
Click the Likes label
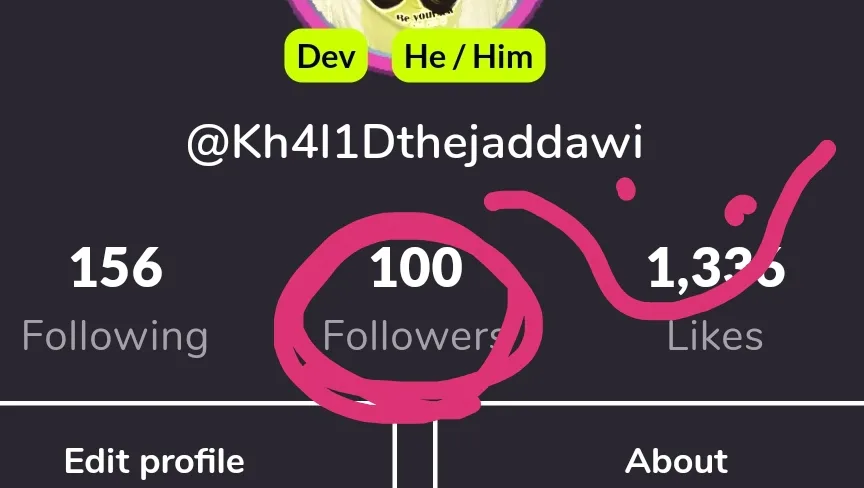[x=715, y=335]
